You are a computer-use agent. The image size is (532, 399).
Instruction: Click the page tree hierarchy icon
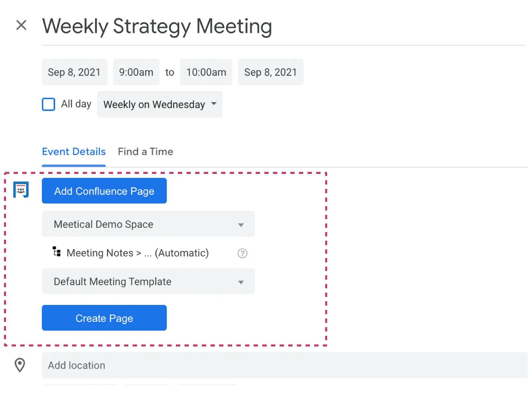57,252
